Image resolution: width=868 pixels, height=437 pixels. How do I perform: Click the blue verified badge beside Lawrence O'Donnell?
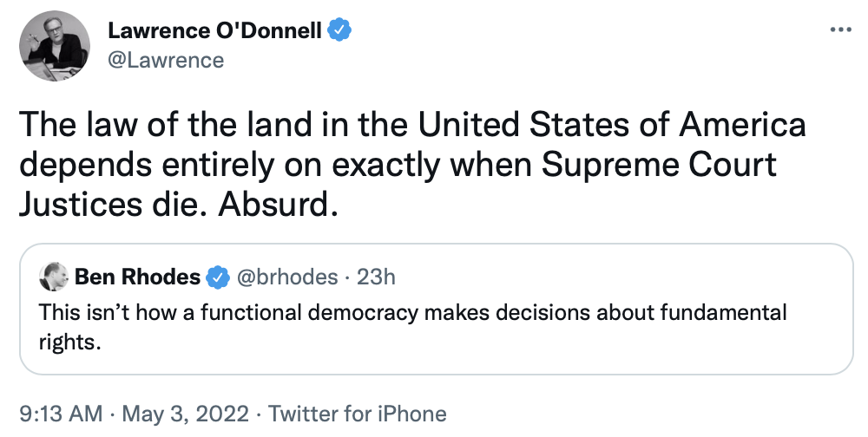340,32
